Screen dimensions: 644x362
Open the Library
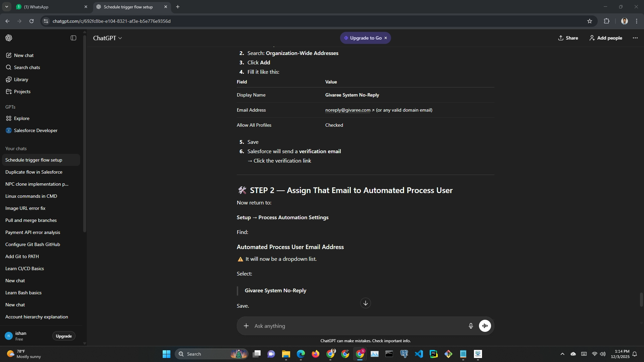(21, 79)
